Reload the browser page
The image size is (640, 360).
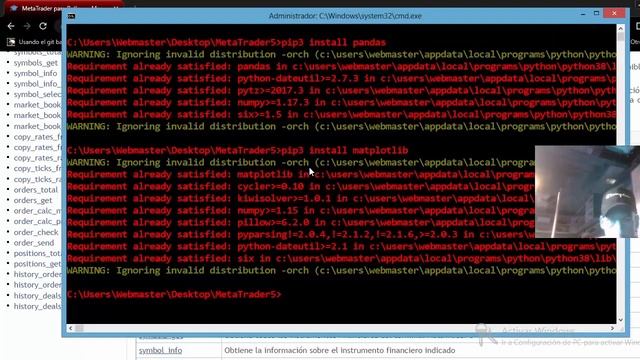coord(43,26)
